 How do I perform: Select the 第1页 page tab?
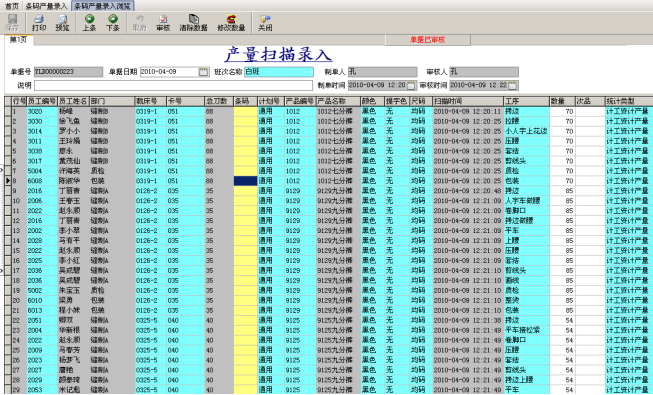tap(18, 40)
